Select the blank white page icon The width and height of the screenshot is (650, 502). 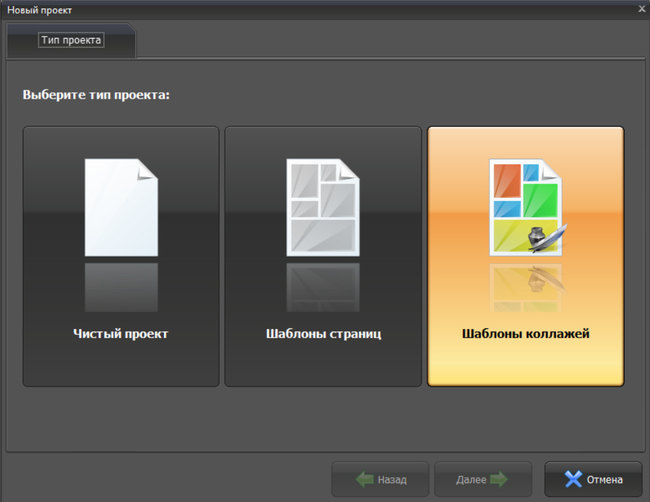point(121,207)
